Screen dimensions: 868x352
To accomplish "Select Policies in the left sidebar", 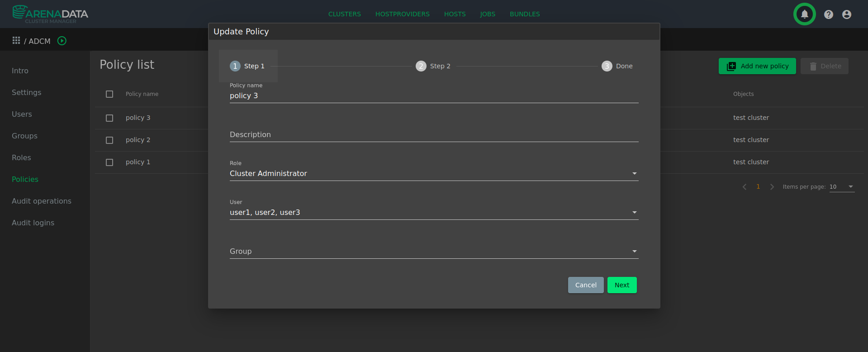I will [25, 179].
